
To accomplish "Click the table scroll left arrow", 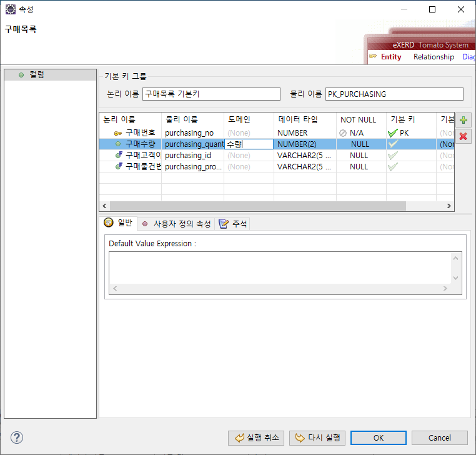I will point(104,206).
